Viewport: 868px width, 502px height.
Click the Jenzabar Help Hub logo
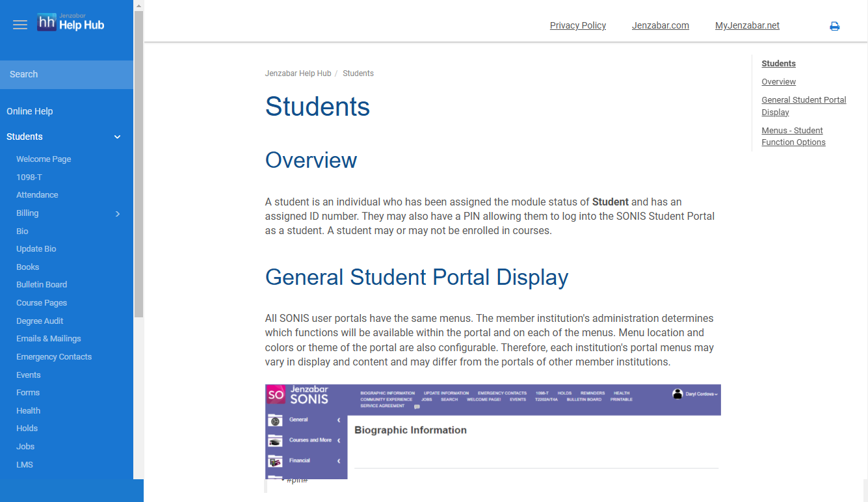(x=71, y=23)
